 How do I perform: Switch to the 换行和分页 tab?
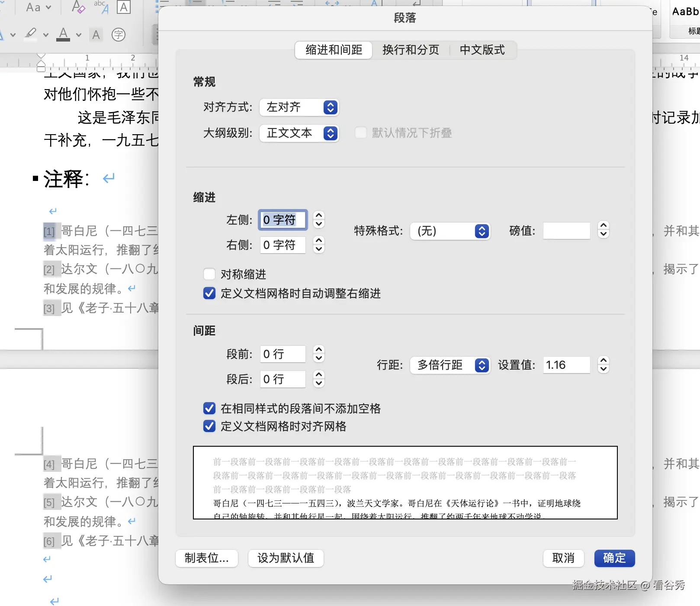click(x=410, y=50)
